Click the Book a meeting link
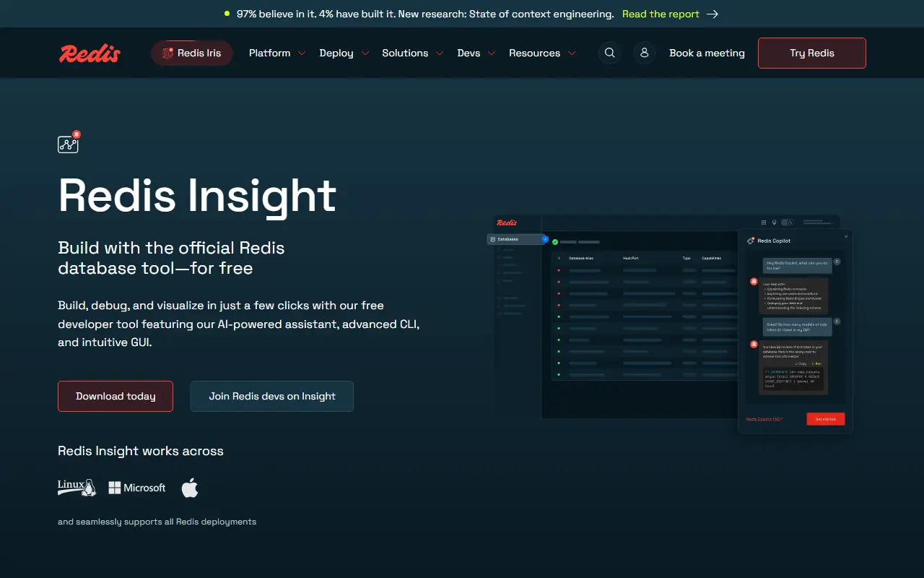924x578 pixels. [707, 53]
